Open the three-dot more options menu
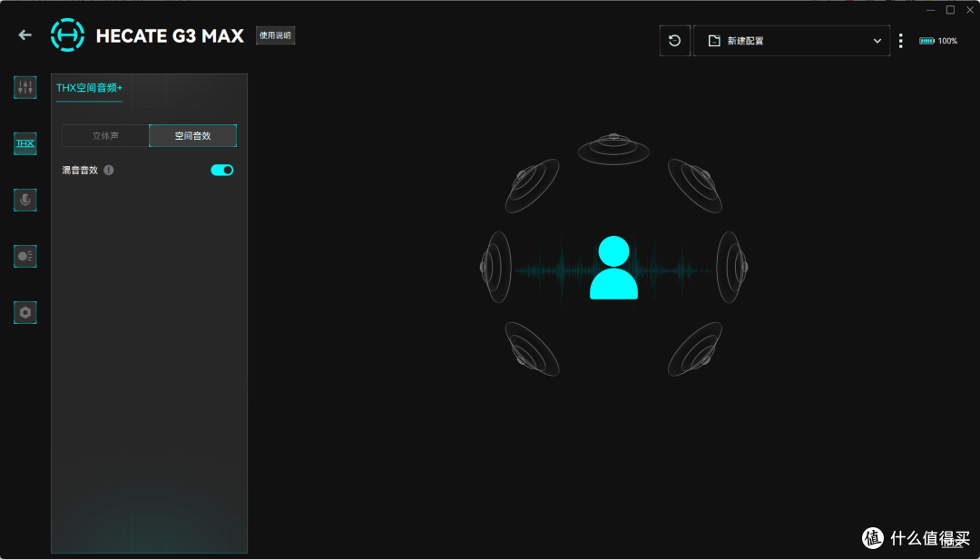 pyautogui.click(x=901, y=41)
